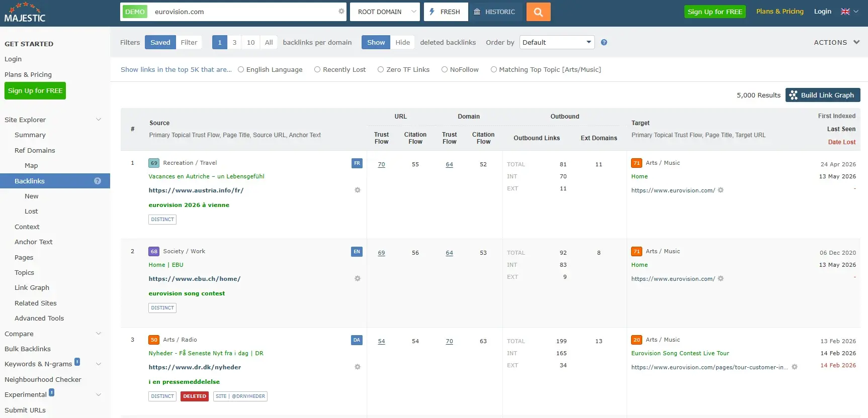Click the Keywords & N-grams info badge
This screenshot has height=418, width=868.
[77, 362]
